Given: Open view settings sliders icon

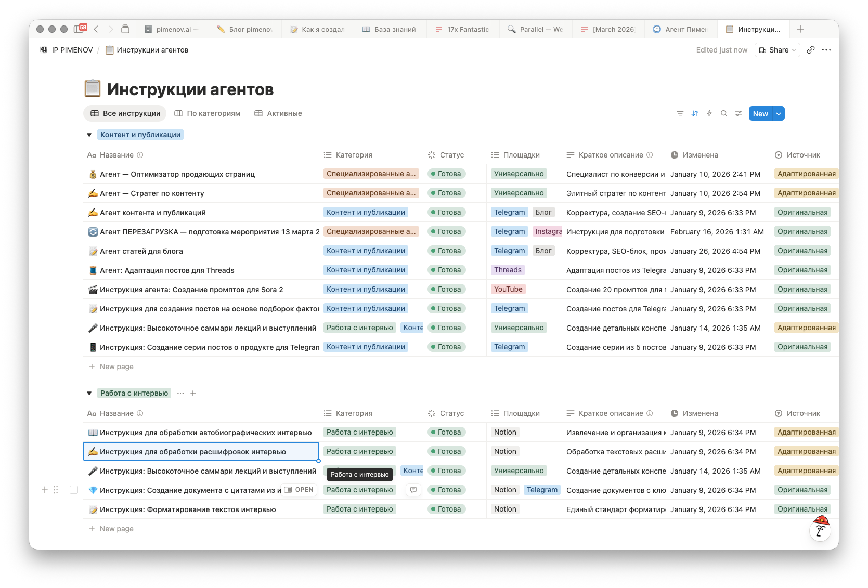Looking at the screenshot, I should 738,113.
